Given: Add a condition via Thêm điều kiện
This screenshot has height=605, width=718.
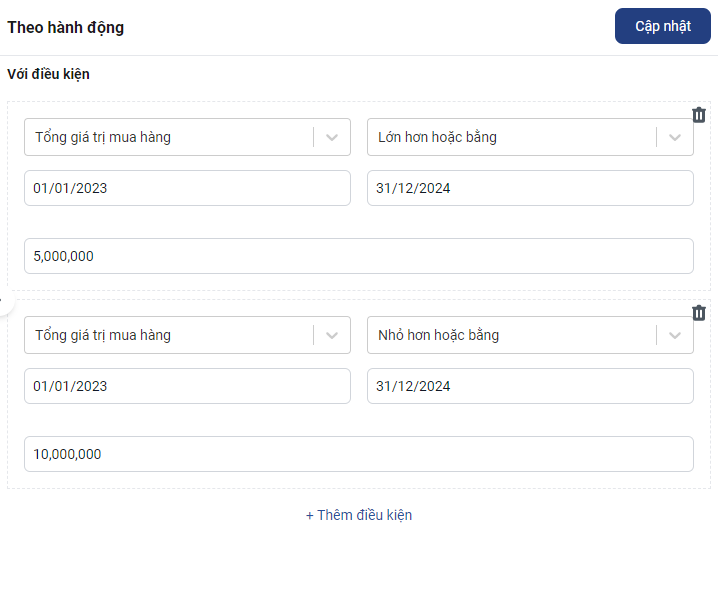Looking at the screenshot, I should click(359, 515).
